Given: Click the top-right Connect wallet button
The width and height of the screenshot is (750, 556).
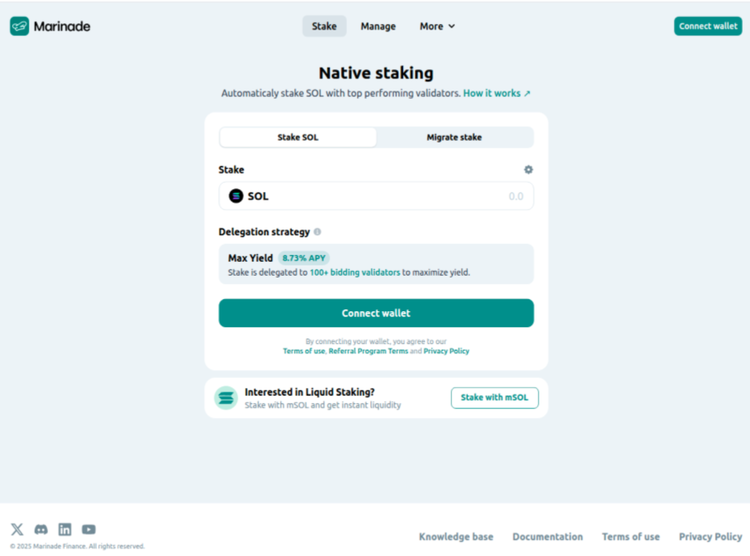Looking at the screenshot, I should 708,26.
